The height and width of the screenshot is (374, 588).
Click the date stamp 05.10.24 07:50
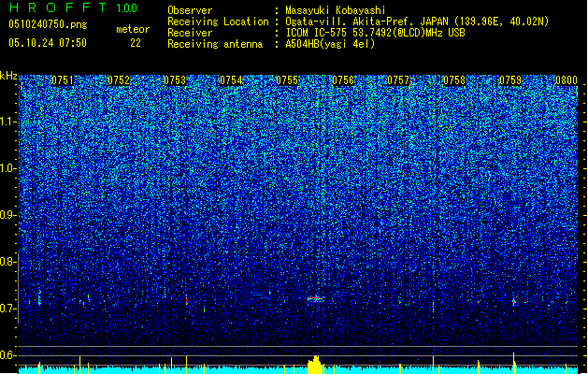(x=48, y=43)
